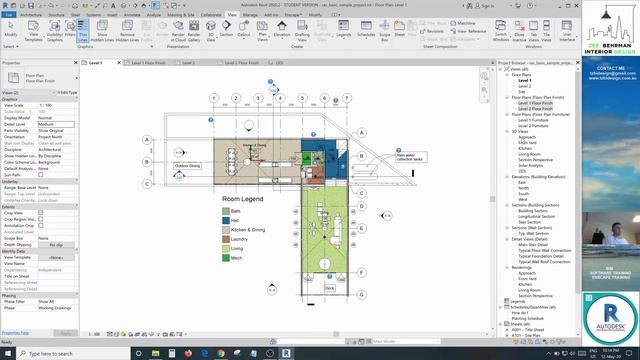
Task: Open Render Gallery
Action: point(194,31)
